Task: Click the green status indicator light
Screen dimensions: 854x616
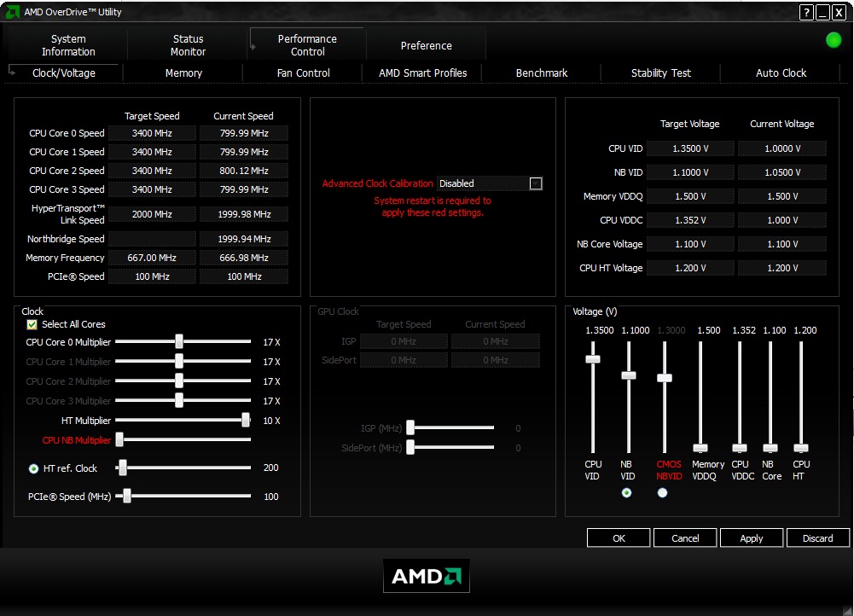Action: 834,40
